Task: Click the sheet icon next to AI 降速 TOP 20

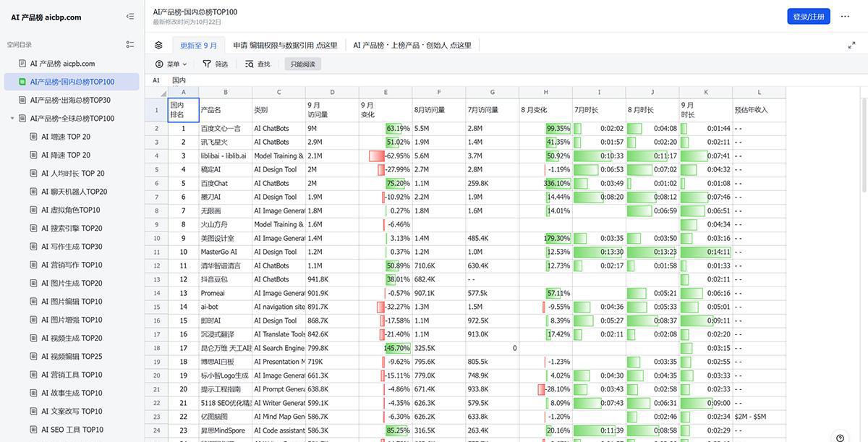Action: 33,155
